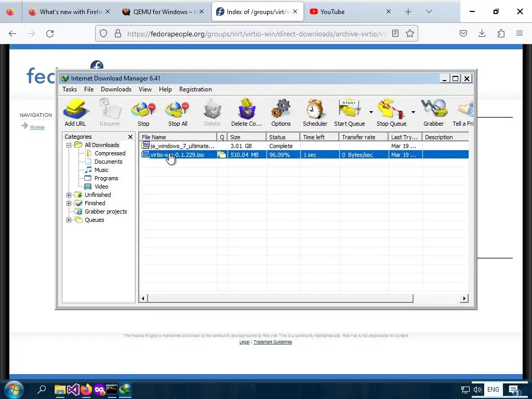Sort by Size column header
Viewport: 532px width, 399px height.
pos(247,137)
